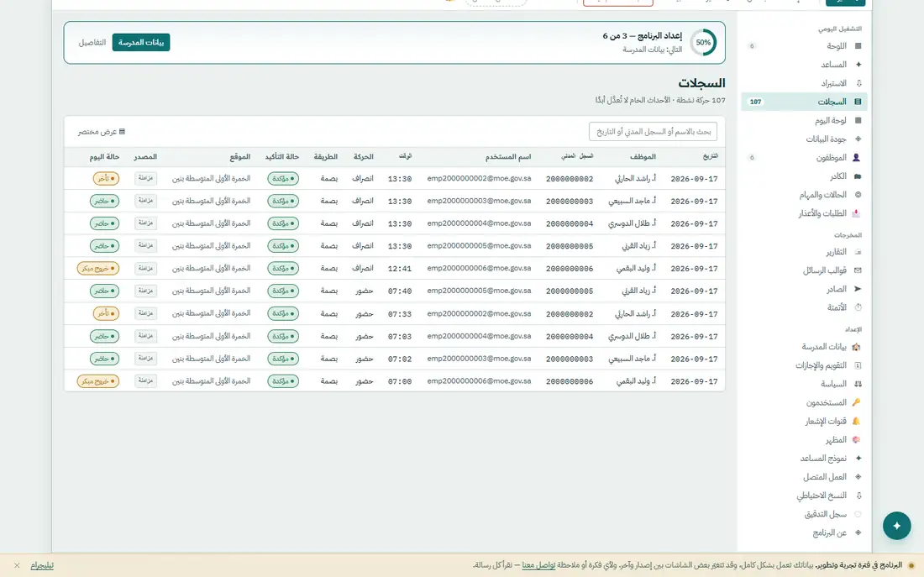Click the حالة اليوم column header
The height and width of the screenshot is (577, 924).
[x=104, y=157]
